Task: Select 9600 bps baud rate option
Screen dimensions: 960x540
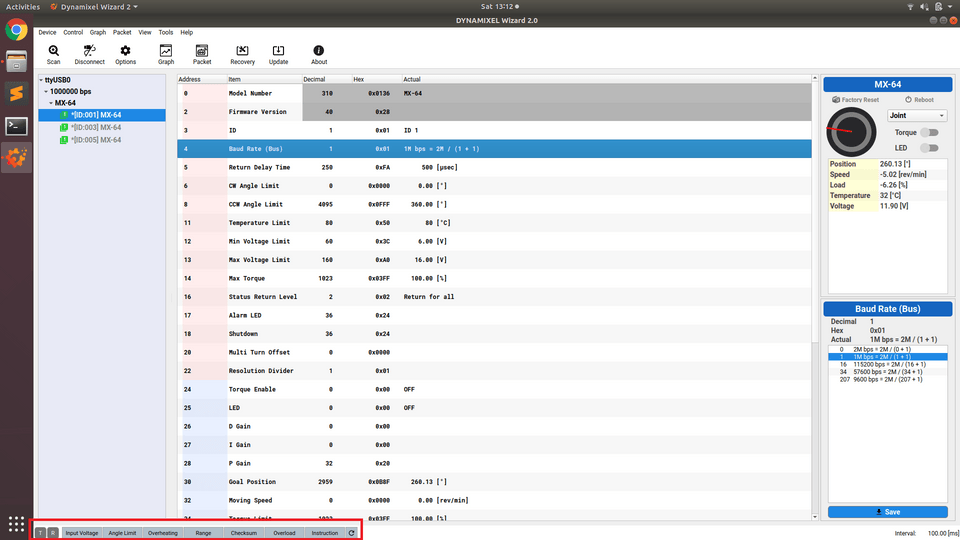Action: pyautogui.click(x=888, y=379)
